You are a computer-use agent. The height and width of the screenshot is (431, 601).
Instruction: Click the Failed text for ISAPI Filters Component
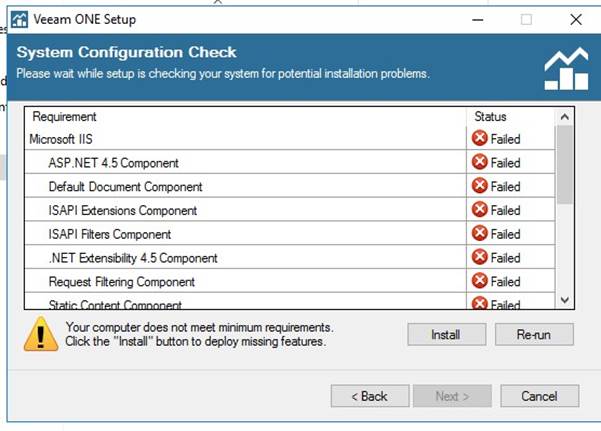[x=505, y=234]
